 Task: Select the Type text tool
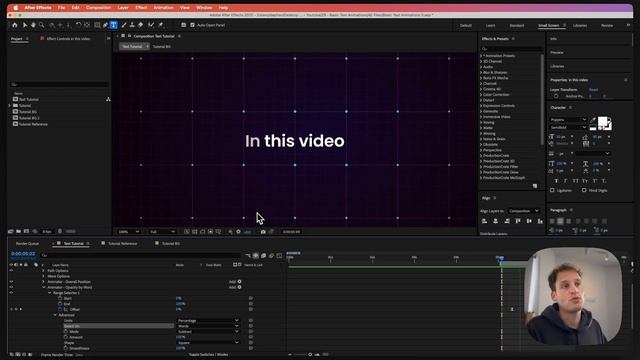pyautogui.click(x=113, y=25)
